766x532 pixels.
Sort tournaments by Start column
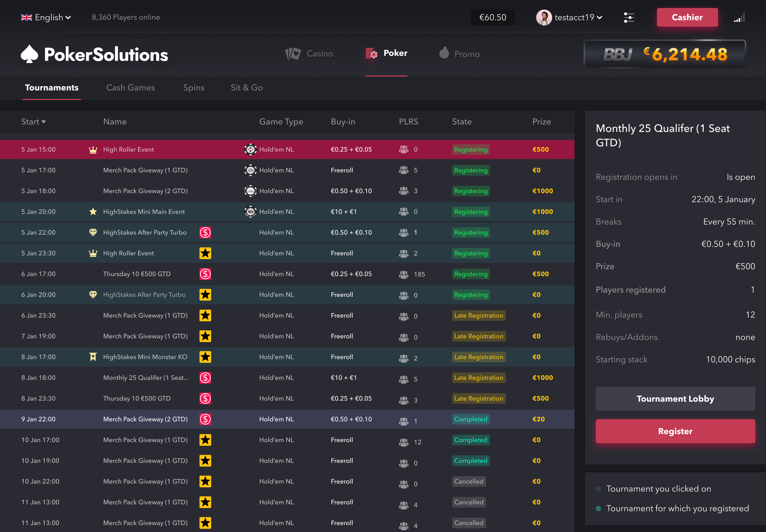pyautogui.click(x=33, y=122)
